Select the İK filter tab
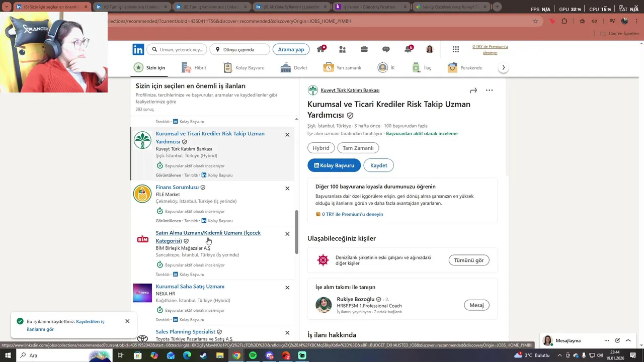The width and height of the screenshot is (644, 362). pyautogui.click(x=386, y=68)
